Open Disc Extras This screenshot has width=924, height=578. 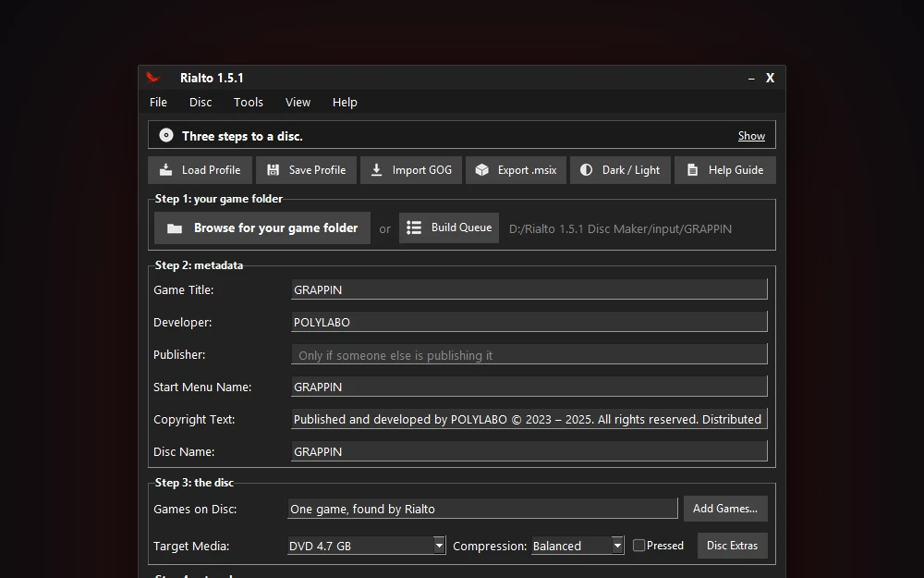coord(733,546)
